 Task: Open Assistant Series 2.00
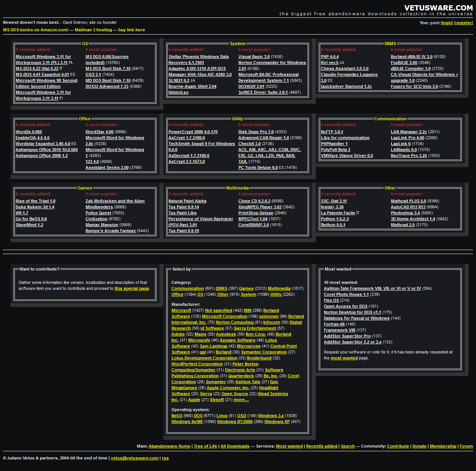coord(107,167)
